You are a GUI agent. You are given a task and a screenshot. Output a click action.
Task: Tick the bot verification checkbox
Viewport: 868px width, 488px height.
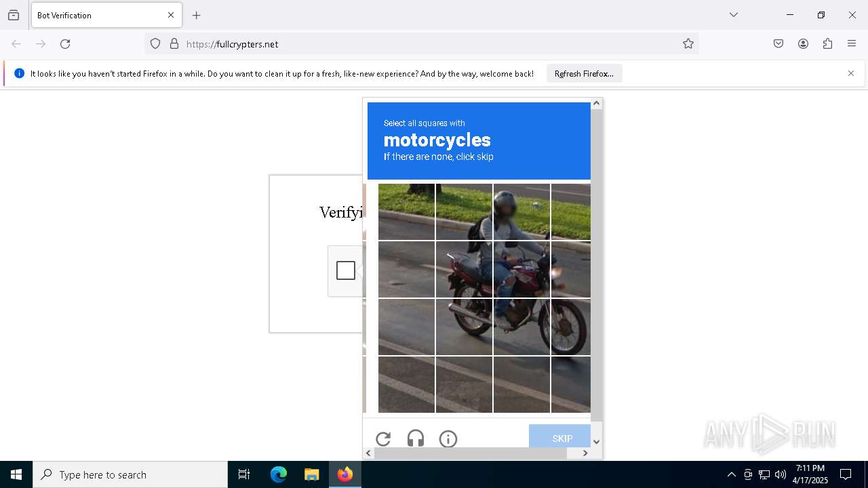click(x=346, y=270)
